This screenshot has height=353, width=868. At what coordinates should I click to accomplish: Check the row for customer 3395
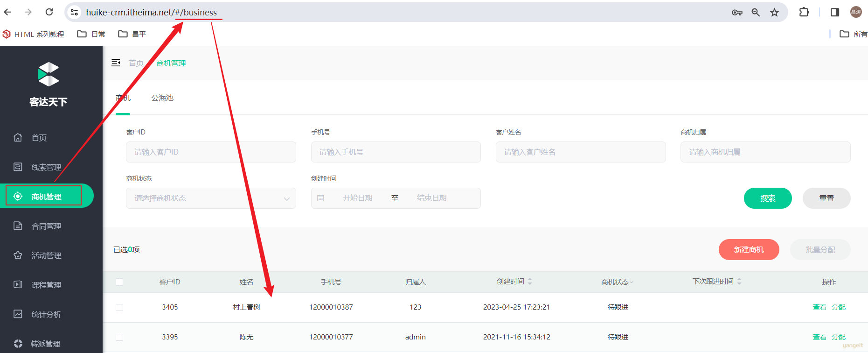(x=119, y=337)
